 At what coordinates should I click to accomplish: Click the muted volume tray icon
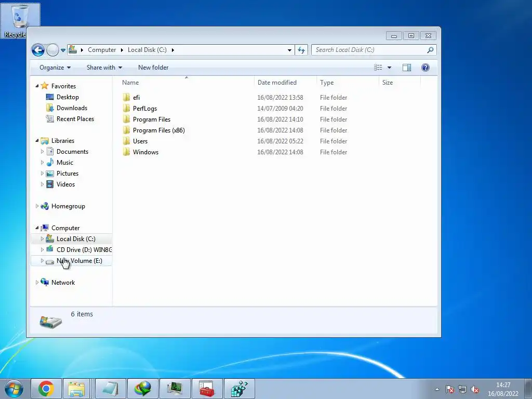pos(475,390)
